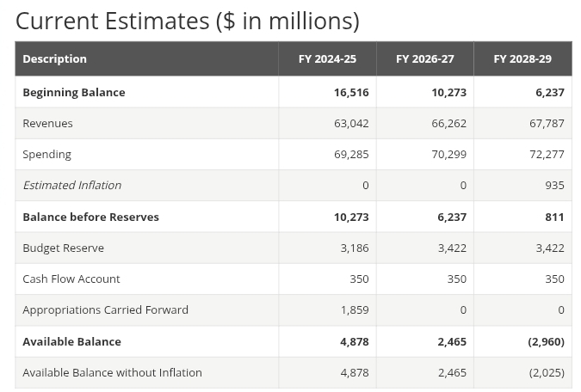Select Appropriations Carried Forward row label
The width and height of the screenshot is (581, 392).
(x=105, y=310)
